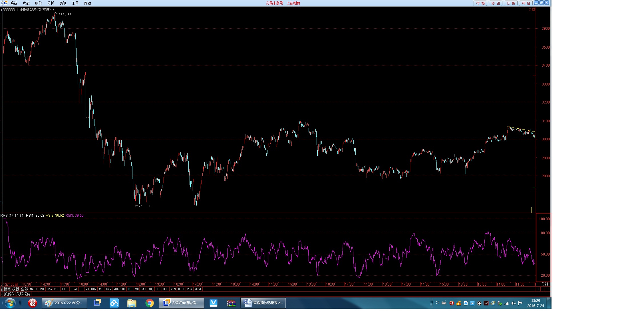The image size is (644, 325).
Task: Select the DMA indicator tab
Action: [x=49, y=289]
